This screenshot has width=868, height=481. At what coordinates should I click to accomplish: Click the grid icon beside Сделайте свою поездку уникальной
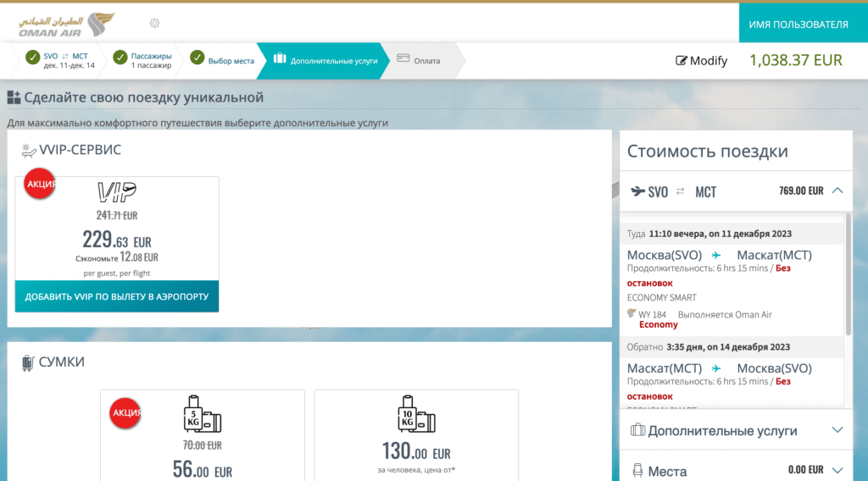tap(14, 98)
